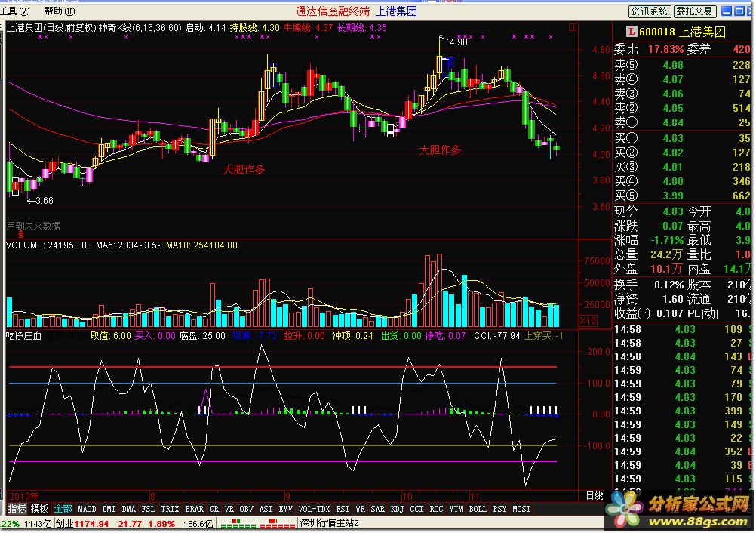Open the 工具(V) menu
Viewport: 756px width, 533px height.
(15, 11)
